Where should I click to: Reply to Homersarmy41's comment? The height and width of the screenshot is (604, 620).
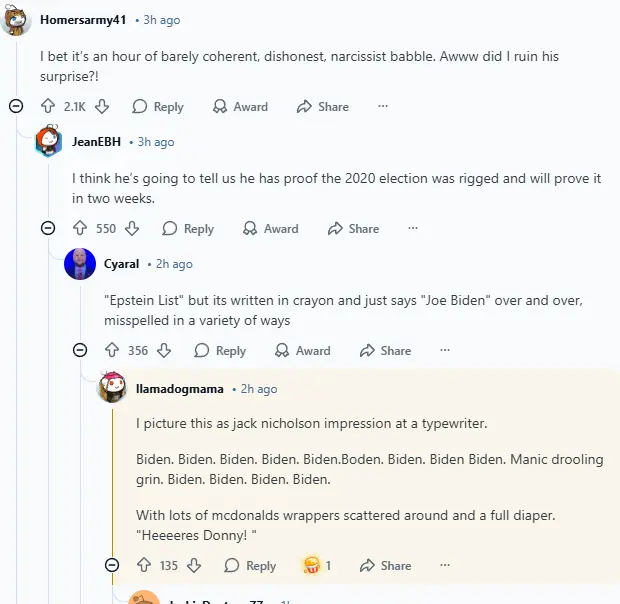pyautogui.click(x=158, y=106)
